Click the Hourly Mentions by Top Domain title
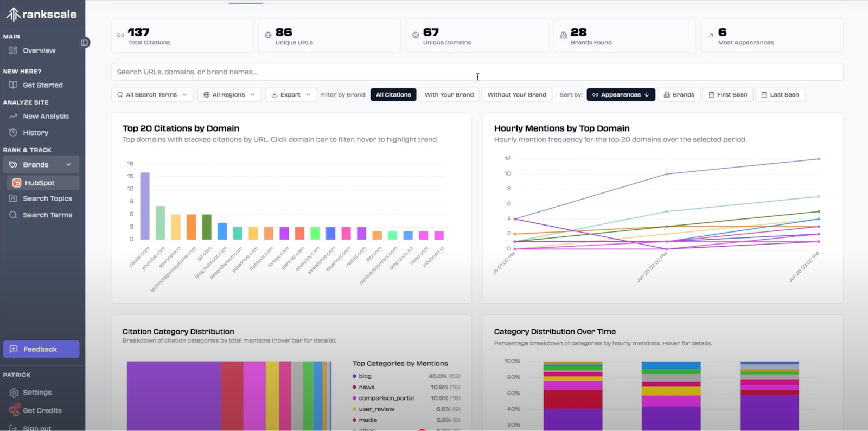 [561, 128]
